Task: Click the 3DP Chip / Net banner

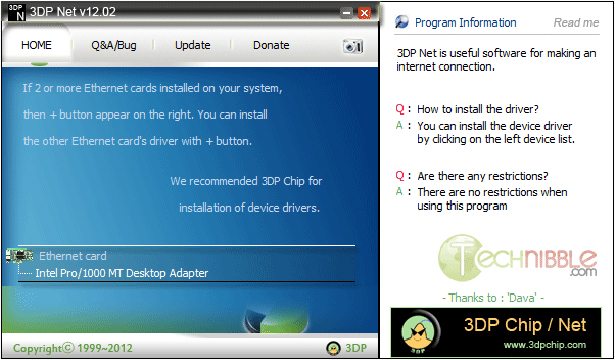Action: tap(496, 332)
